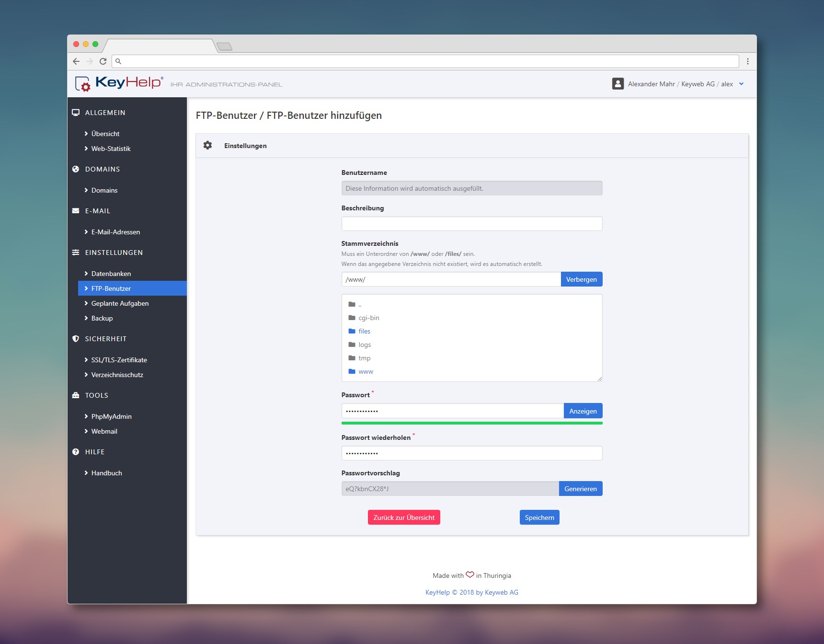Click the Beschreibung input field

point(471,224)
